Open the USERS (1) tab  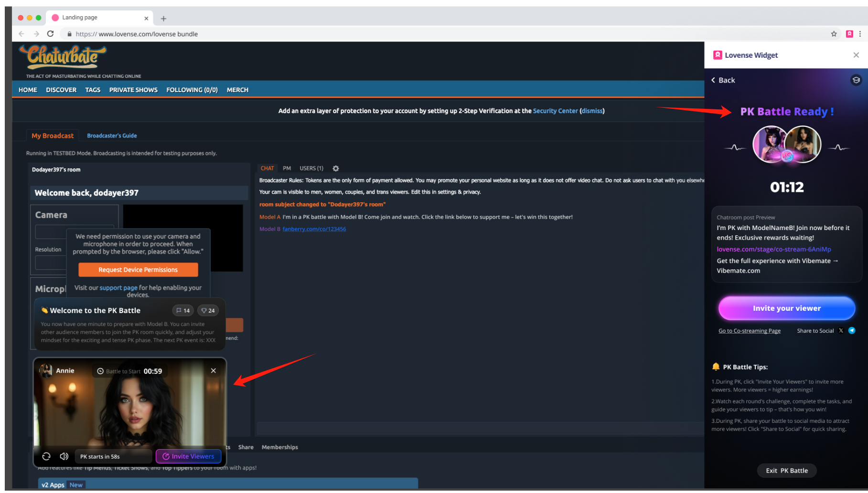click(311, 168)
